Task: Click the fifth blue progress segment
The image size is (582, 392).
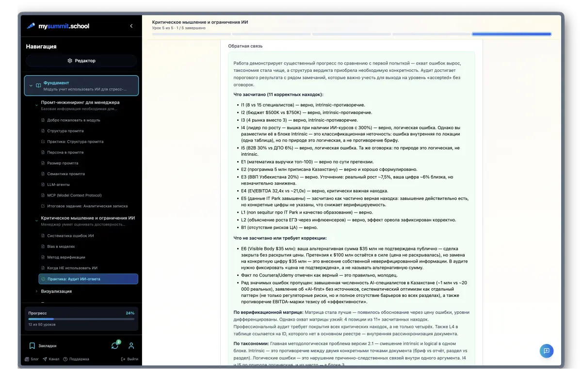Action: (x=512, y=34)
